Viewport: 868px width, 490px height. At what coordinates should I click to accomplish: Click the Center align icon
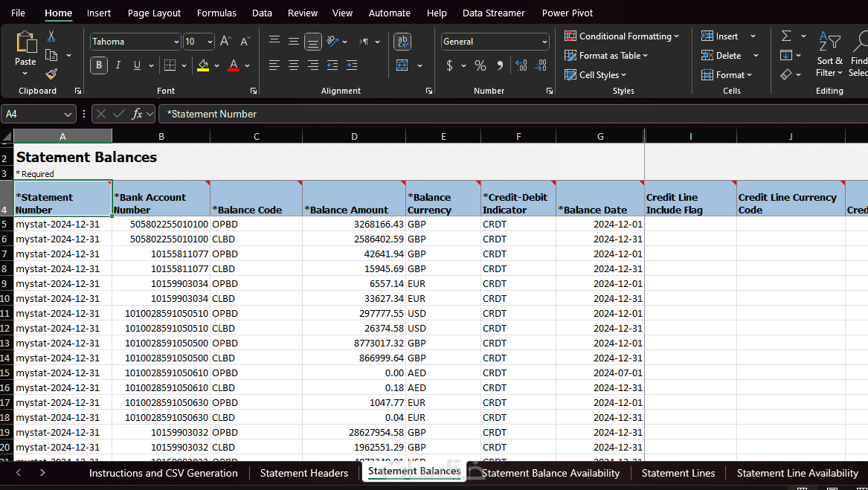coord(294,65)
